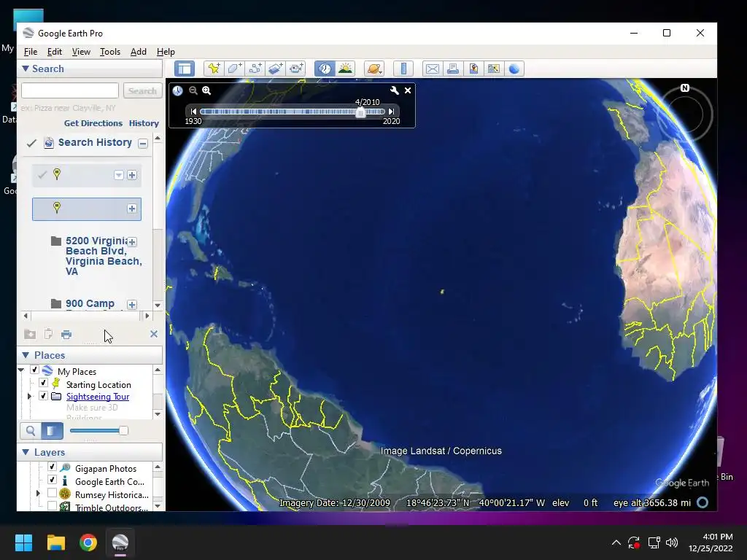Open the Add menu
This screenshot has height=560, width=747.
point(138,52)
